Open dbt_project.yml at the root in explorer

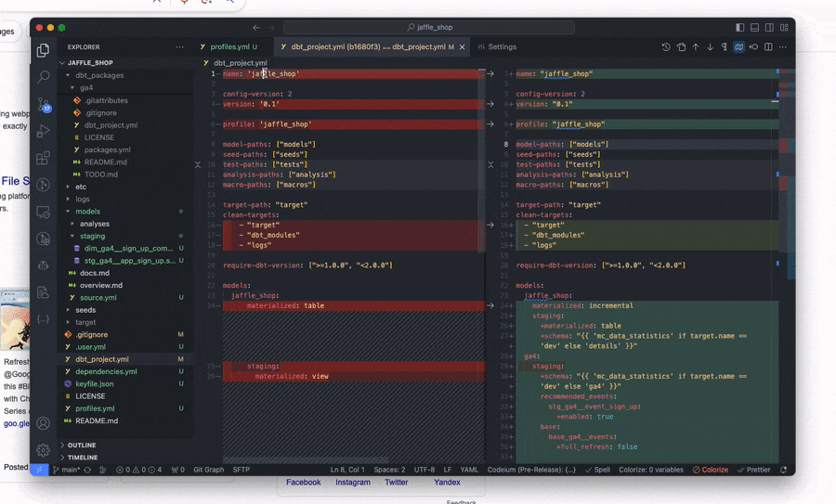[x=125, y=359]
